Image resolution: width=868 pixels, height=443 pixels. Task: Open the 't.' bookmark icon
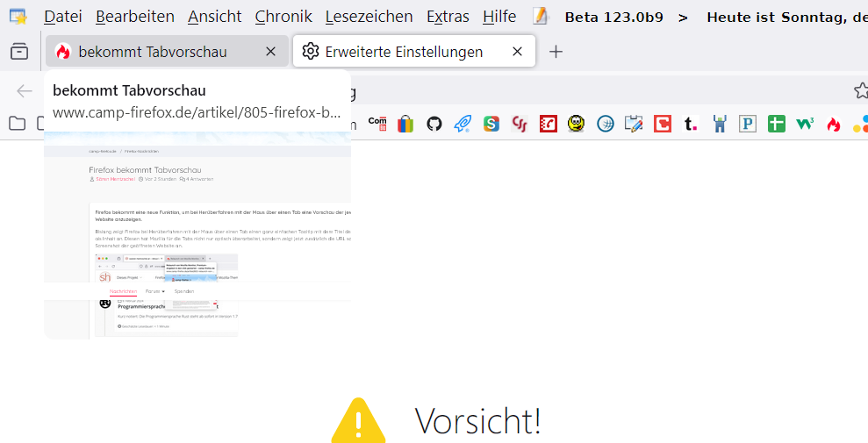[x=691, y=124]
